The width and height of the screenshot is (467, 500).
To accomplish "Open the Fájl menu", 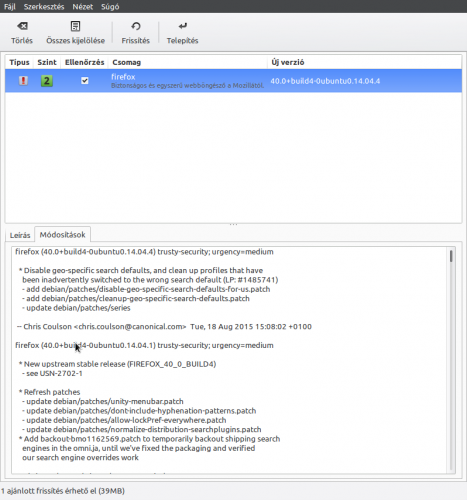I will pos(10,7).
